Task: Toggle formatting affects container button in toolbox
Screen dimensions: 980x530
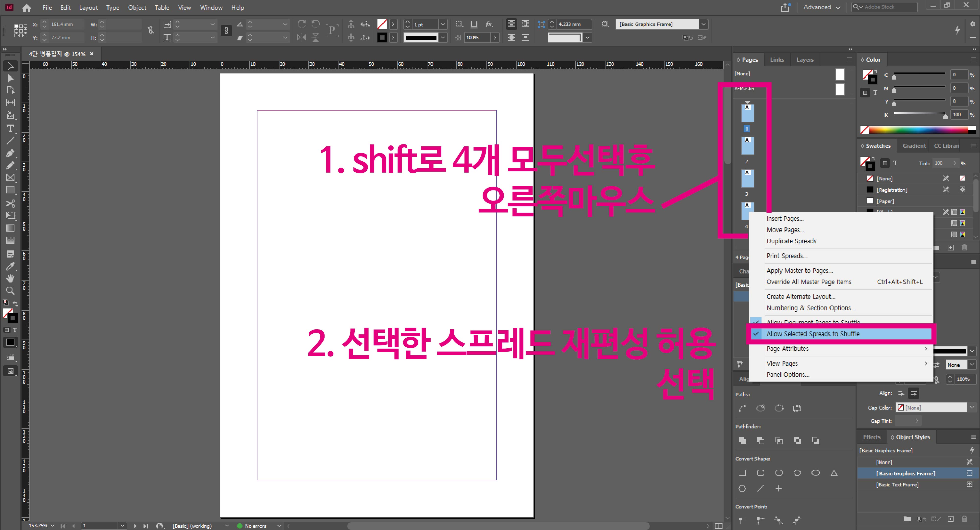Action: pyautogui.click(x=6, y=330)
